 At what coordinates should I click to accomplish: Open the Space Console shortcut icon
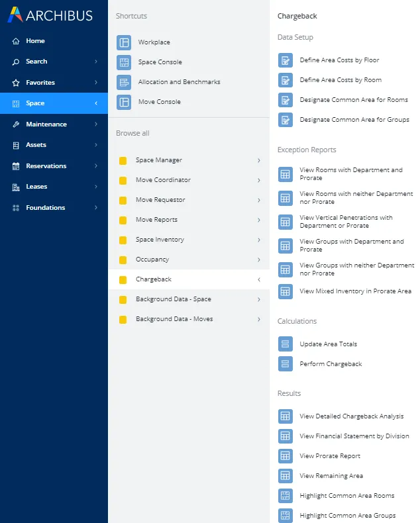tap(124, 62)
